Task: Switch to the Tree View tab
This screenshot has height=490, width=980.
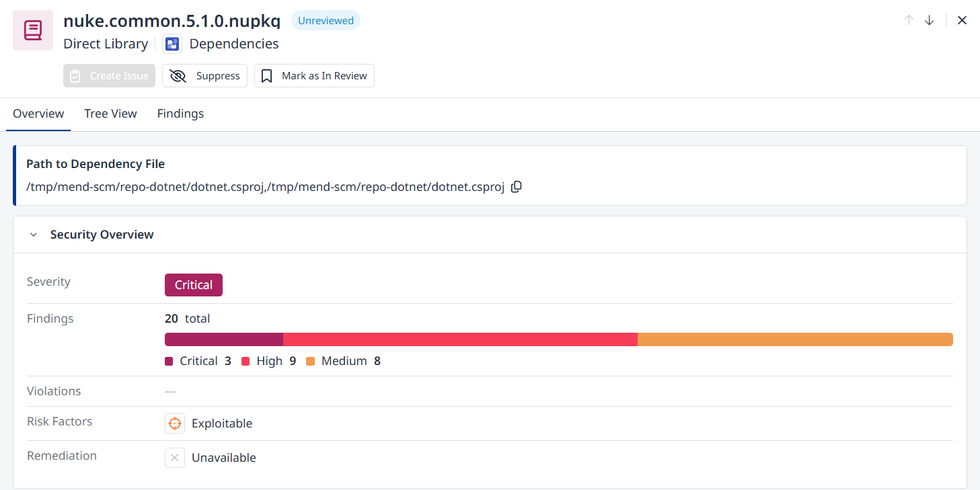Action: pyautogui.click(x=110, y=114)
